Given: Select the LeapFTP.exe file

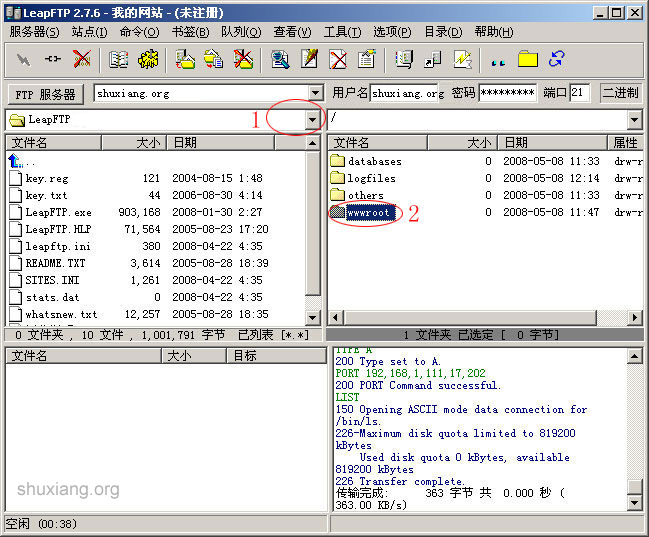Looking at the screenshot, I should coord(58,212).
